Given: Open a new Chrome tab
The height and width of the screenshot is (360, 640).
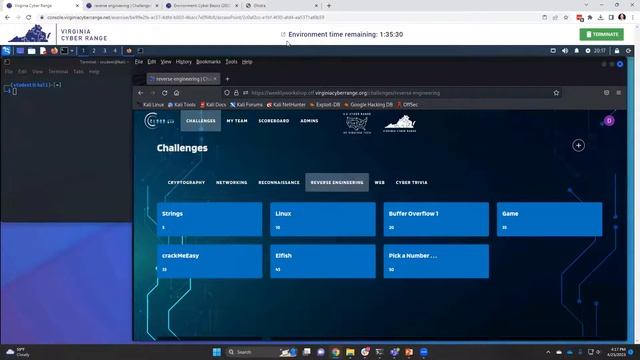Looking at the screenshot, I should click(329, 6).
